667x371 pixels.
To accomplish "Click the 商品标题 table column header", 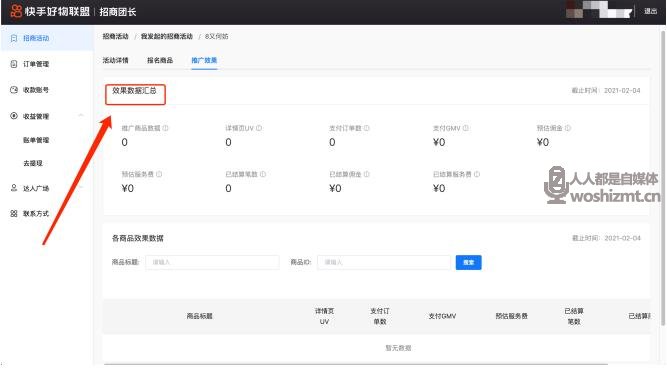I will (x=200, y=316).
